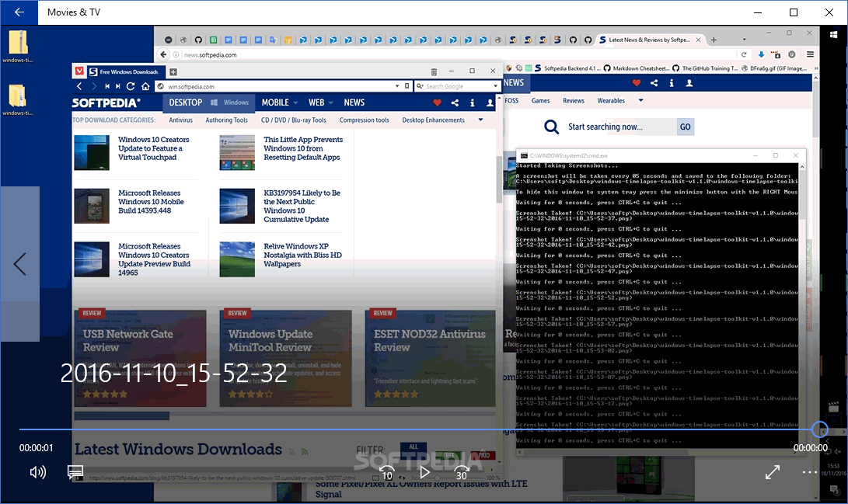Open the Firefox list all tabs dropdown
848x504 pixels.
(x=744, y=40)
